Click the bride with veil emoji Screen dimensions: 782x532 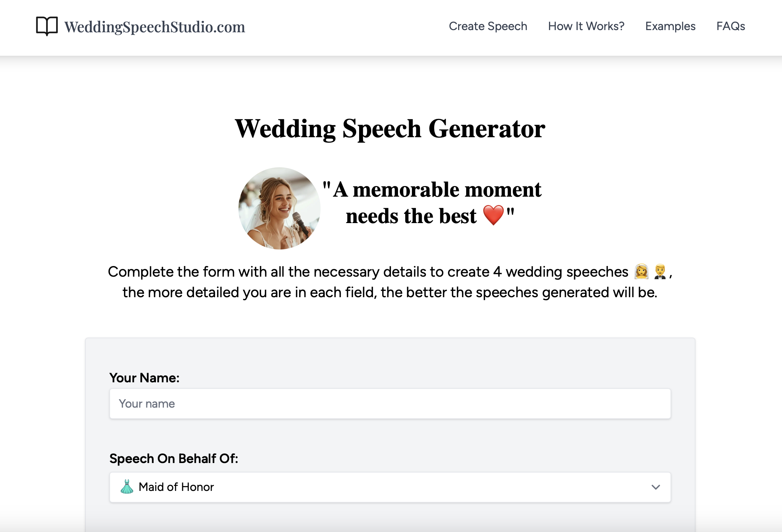point(642,272)
